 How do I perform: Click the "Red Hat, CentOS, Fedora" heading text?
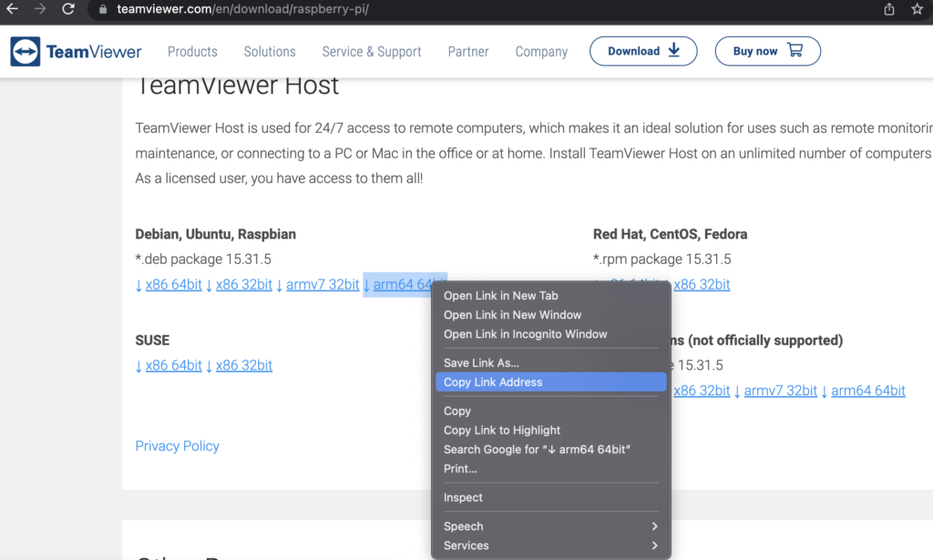[670, 234]
